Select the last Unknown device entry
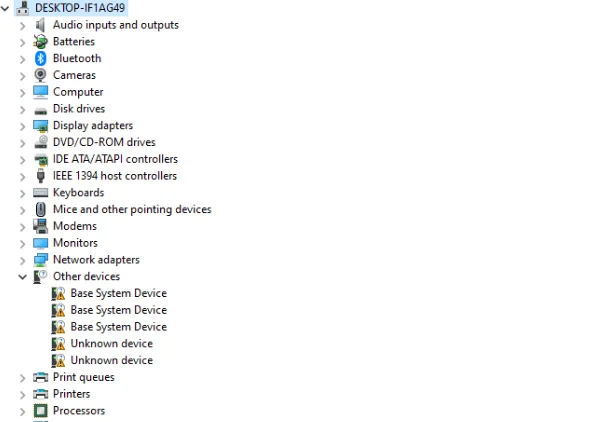 (111, 360)
